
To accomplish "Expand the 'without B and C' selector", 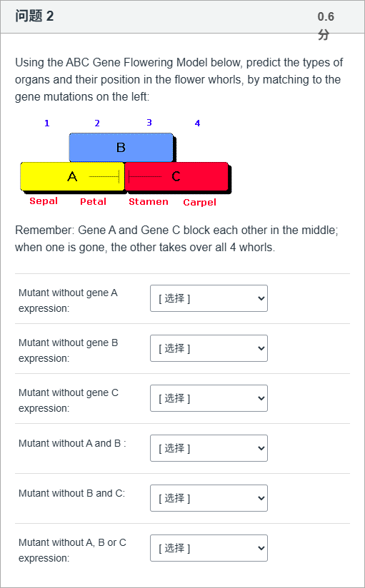I will (209, 498).
